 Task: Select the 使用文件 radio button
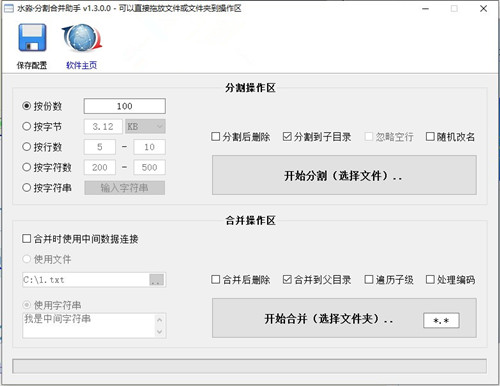pyautogui.click(x=26, y=259)
